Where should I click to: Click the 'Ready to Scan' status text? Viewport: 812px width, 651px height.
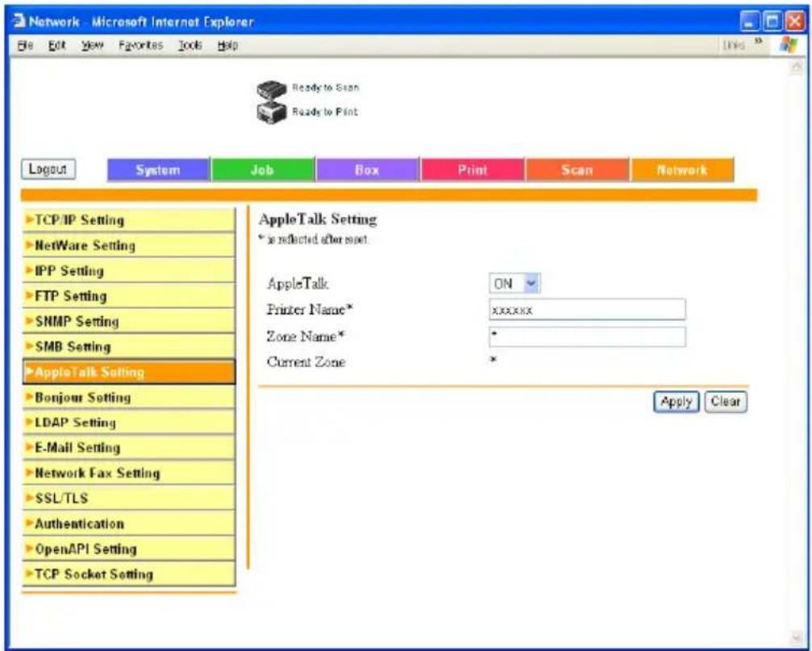(325, 87)
